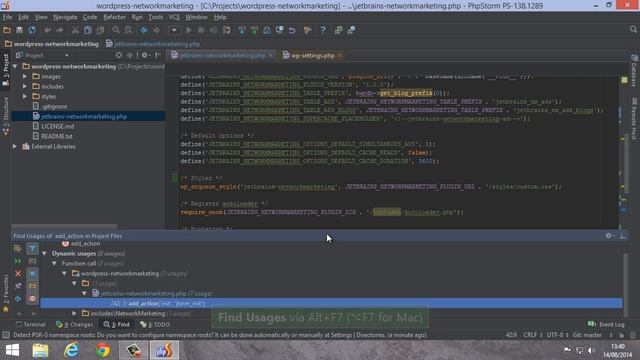Screen dimensions: 640x360
Task: Click UTF-8 encoding in status bar
Action: (x=558, y=335)
